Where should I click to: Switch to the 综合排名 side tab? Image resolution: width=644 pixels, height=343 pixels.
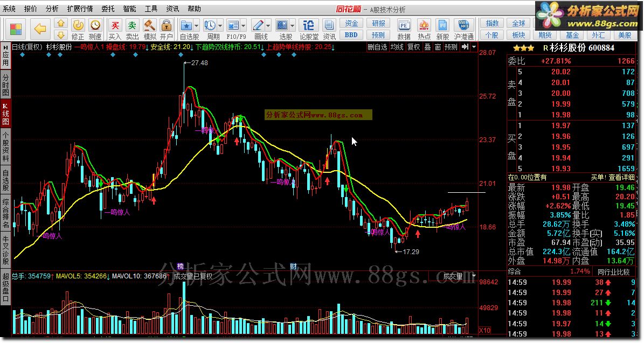pos(5,213)
